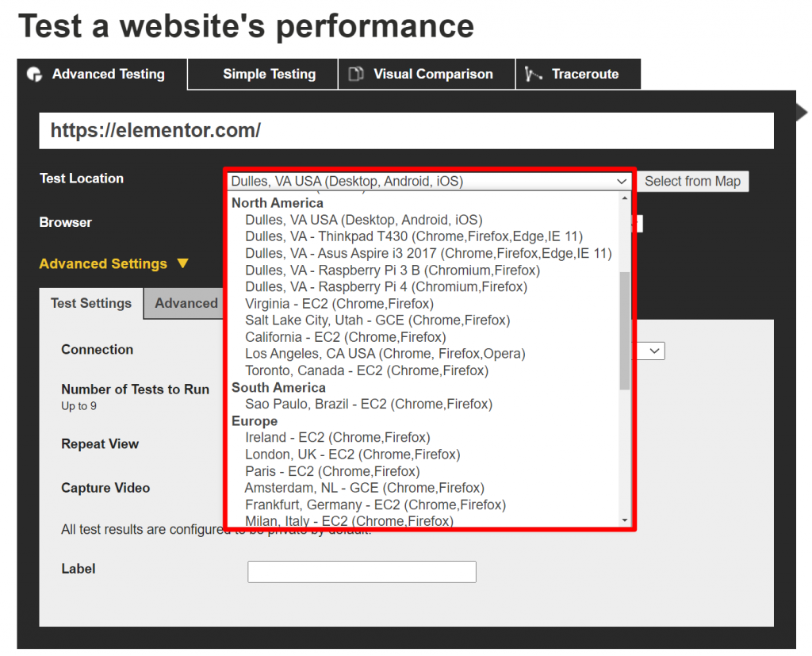812x656 pixels.
Task: Open the Advanced sub-tab
Action: tap(186, 304)
